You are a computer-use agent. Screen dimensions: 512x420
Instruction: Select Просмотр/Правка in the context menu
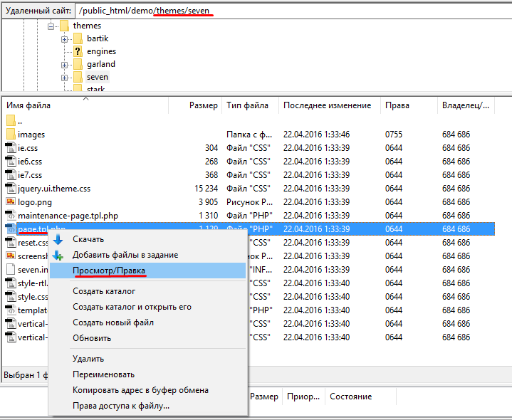[147, 271]
